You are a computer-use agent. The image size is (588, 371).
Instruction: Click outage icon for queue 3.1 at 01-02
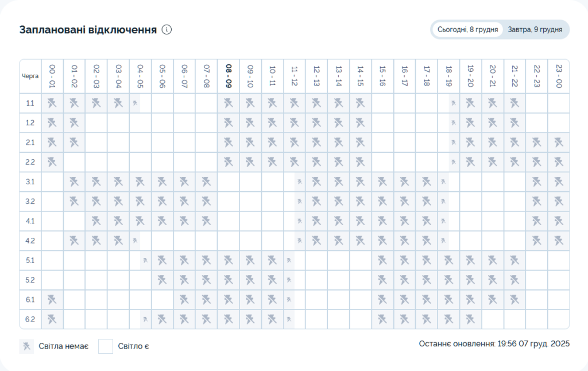pyautogui.click(x=74, y=182)
